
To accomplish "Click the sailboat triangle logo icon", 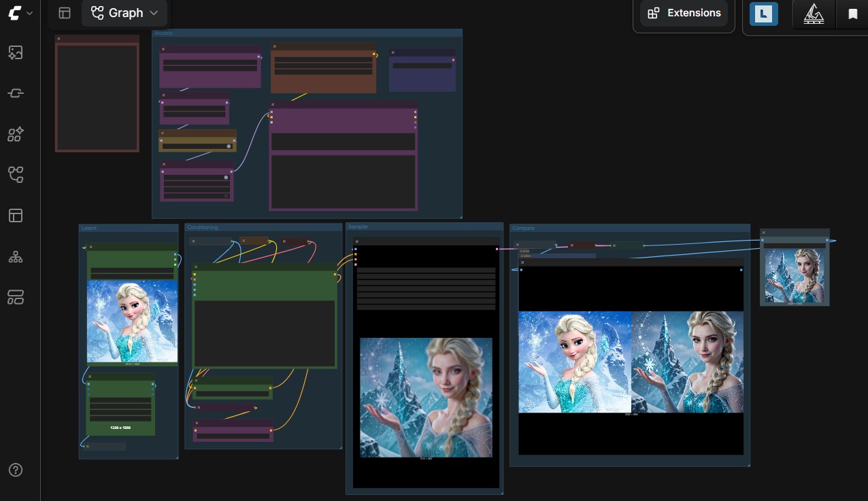I will point(814,14).
